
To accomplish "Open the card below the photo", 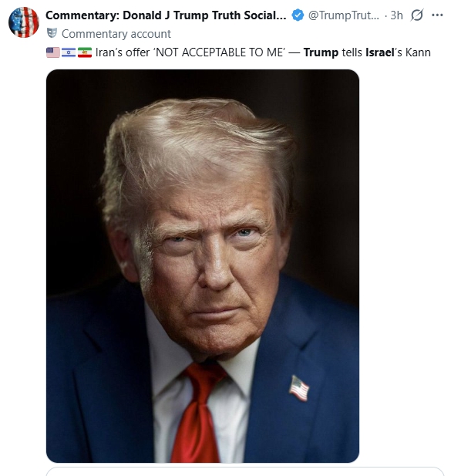I will pos(245,471).
